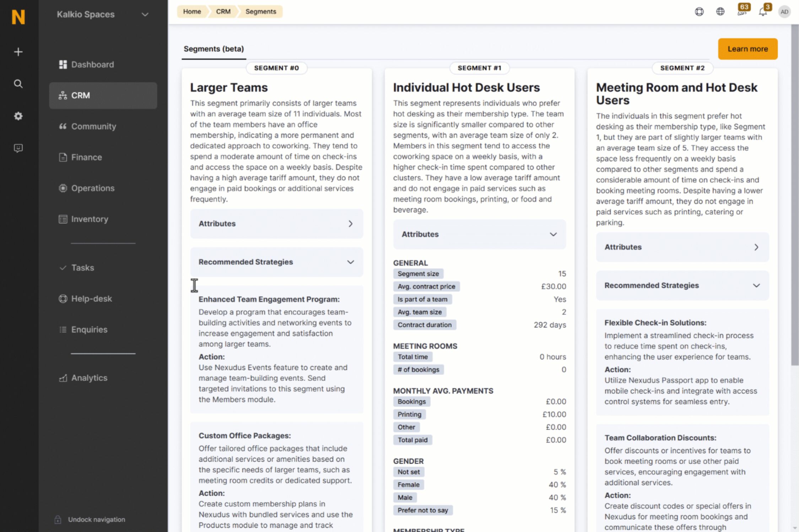Go to Home breadcrumb

(x=192, y=11)
